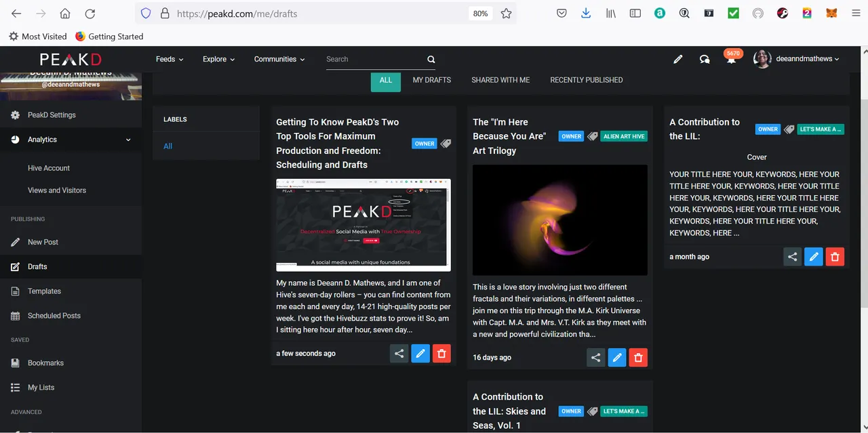Open Firefox downloads arrow icon
The image size is (868, 433).
(x=586, y=14)
